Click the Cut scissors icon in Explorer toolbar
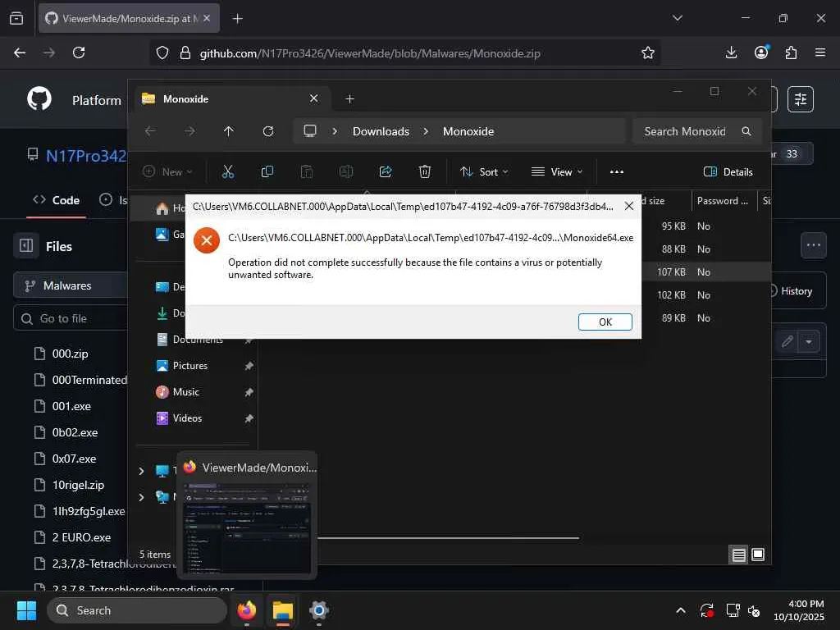The image size is (840, 630). pyautogui.click(x=228, y=171)
